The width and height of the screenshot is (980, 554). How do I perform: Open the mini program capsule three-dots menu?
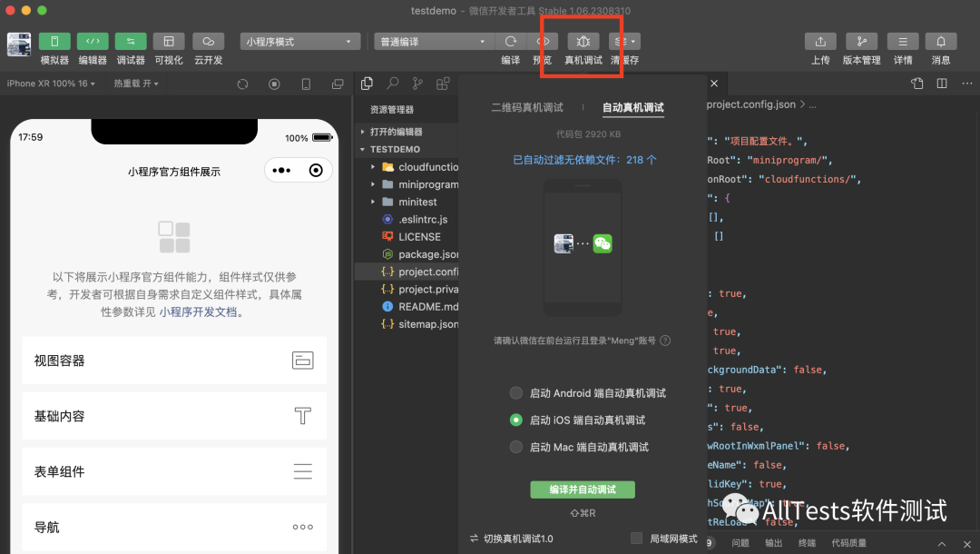(281, 170)
